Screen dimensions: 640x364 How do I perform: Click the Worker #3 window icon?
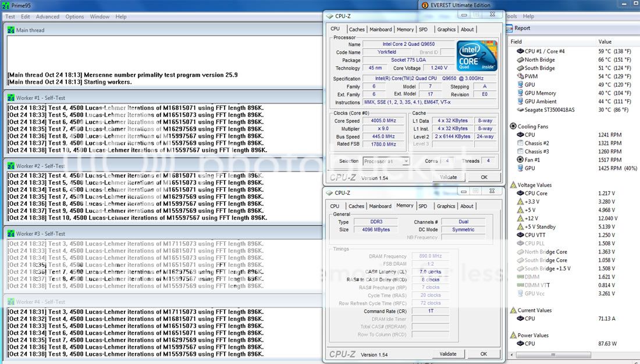(x=11, y=234)
